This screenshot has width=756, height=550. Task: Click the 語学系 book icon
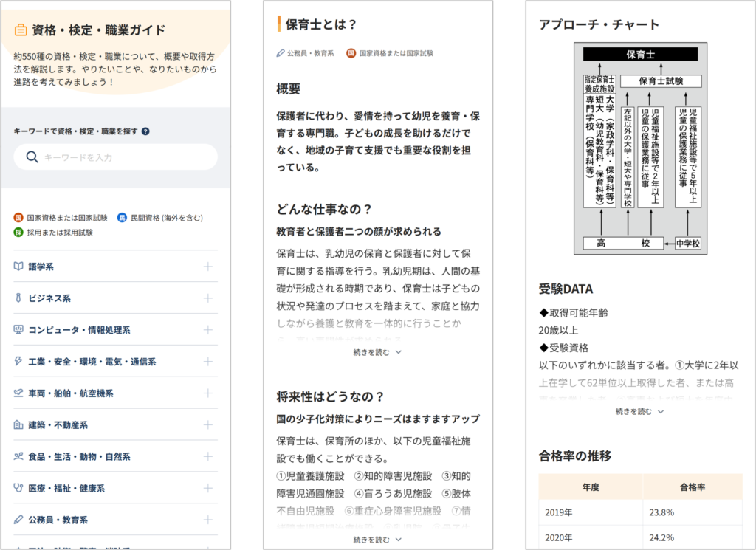[x=18, y=267]
